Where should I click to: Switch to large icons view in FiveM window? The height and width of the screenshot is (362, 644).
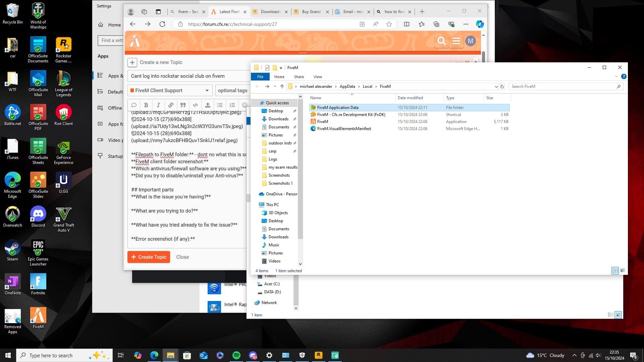(623, 270)
